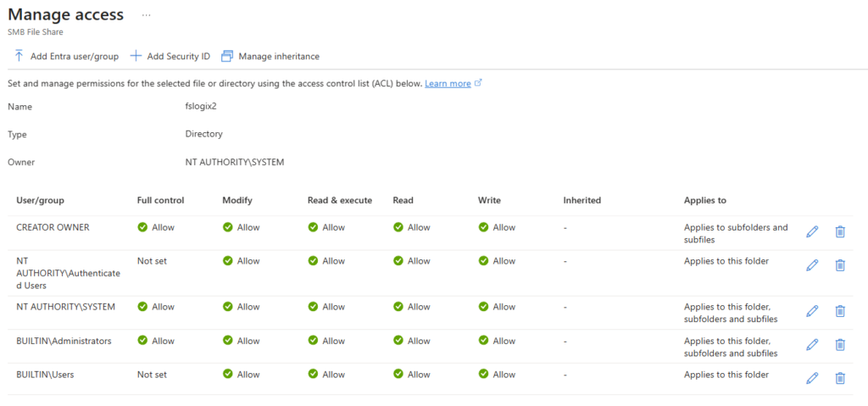The image size is (868, 406).
Task: Click the Inherited column header
Action: tap(581, 201)
